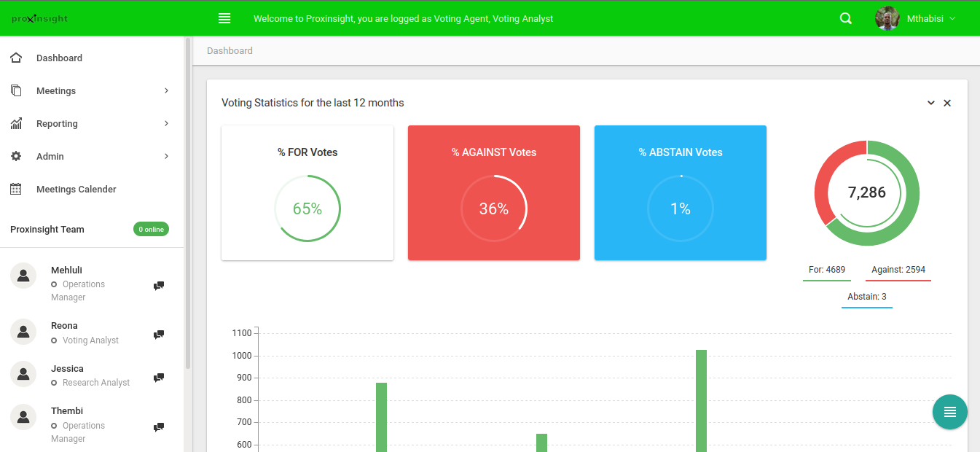Image resolution: width=980 pixels, height=452 pixels.
Task: Open chat with Reona
Action: tap(158, 335)
